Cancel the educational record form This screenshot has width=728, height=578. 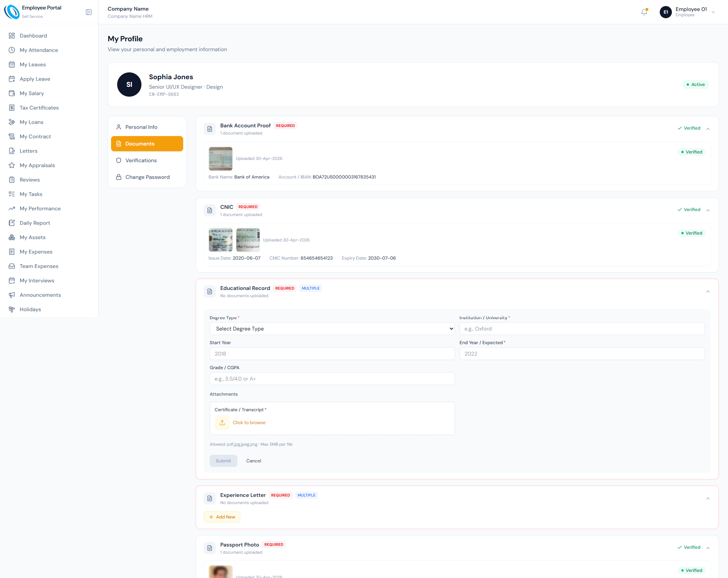[x=254, y=461]
